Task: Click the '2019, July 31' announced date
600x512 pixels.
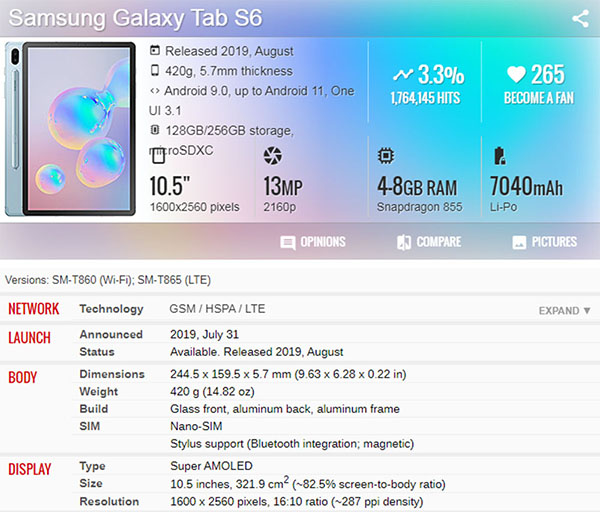Action: point(204,334)
